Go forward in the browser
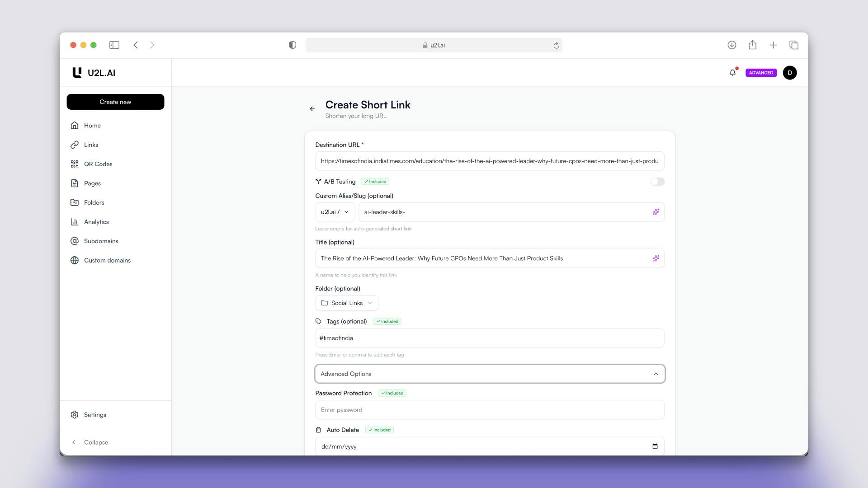 152,45
